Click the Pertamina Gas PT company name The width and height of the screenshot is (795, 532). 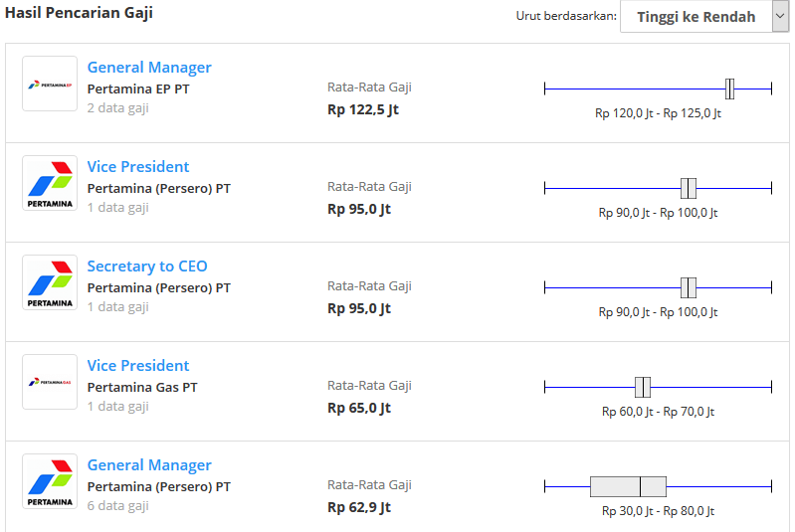pos(142,387)
